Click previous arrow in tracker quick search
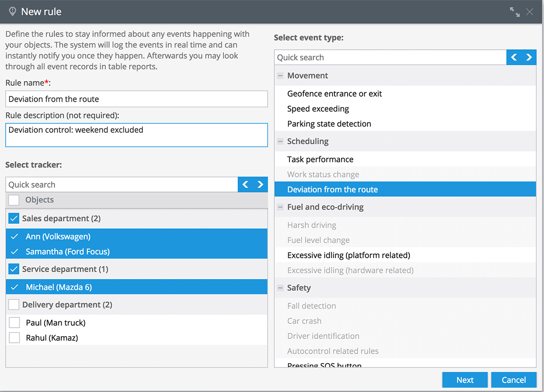This screenshot has width=544, height=392. (245, 185)
